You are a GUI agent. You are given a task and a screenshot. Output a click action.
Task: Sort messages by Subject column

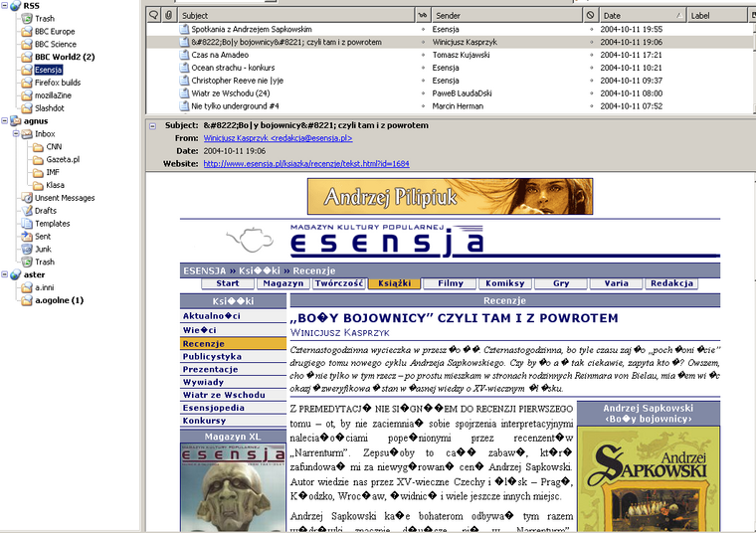pyautogui.click(x=295, y=15)
